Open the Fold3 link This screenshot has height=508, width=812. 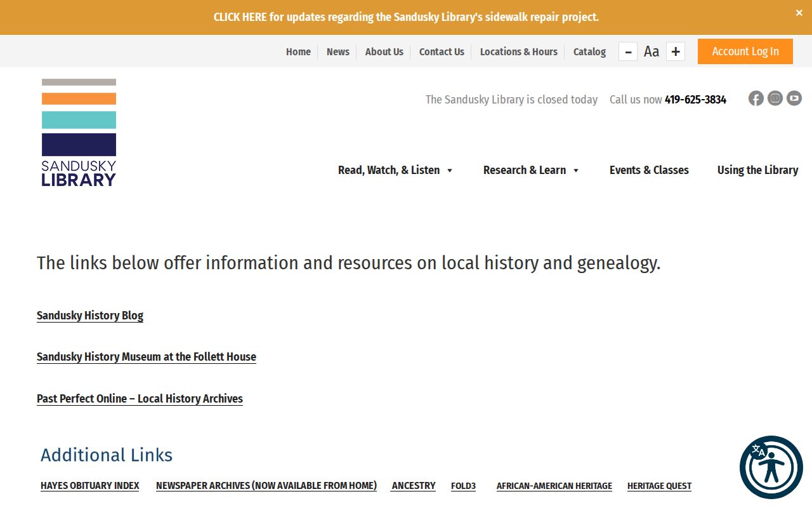(x=463, y=486)
